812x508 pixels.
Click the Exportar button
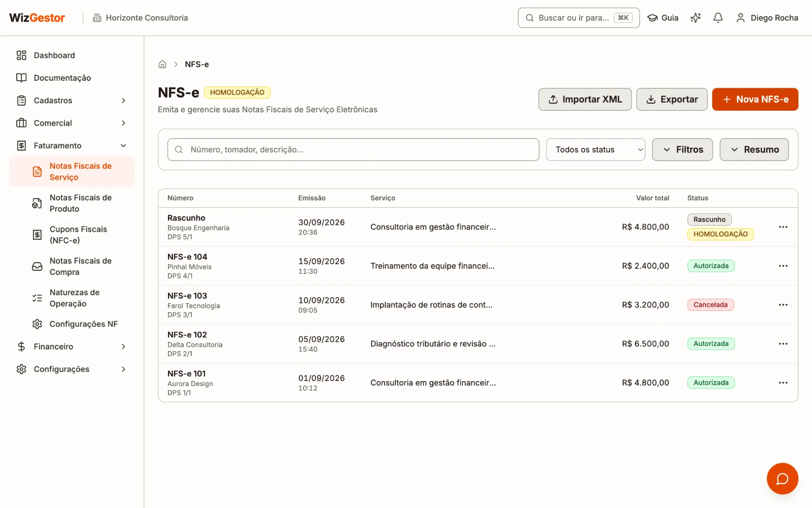(x=672, y=100)
